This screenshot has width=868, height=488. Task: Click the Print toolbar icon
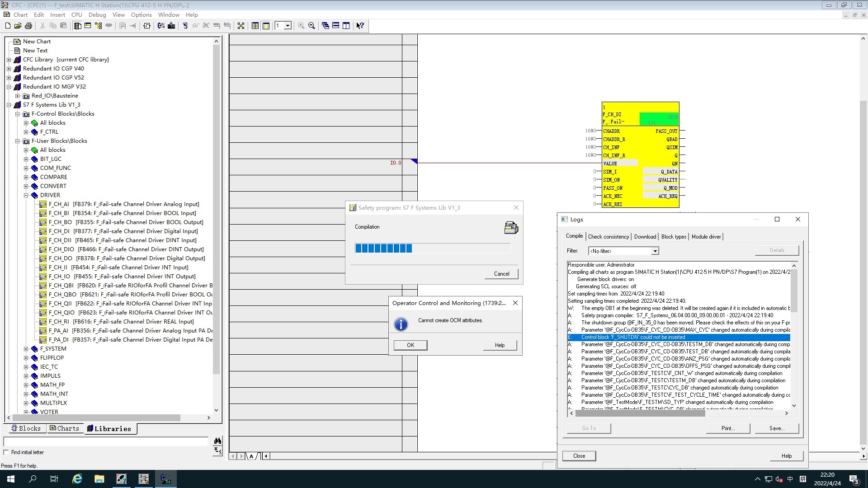pyautogui.click(x=28, y=26)
